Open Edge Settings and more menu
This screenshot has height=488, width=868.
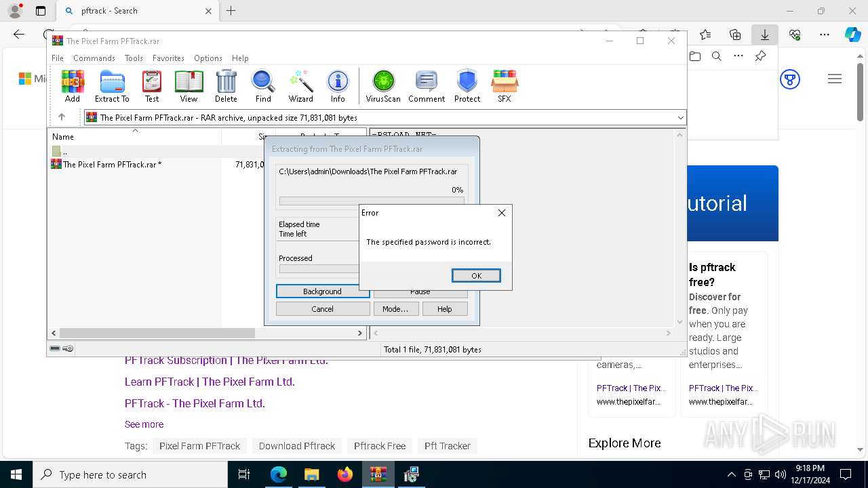(825, 35)
